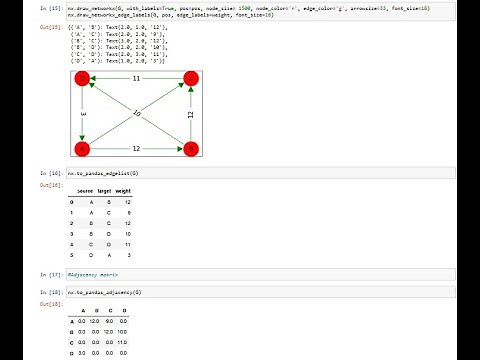Screen dimensions: 480x360
Task: Click weight 3 in edge list row 5
Action: pos(129,255)
